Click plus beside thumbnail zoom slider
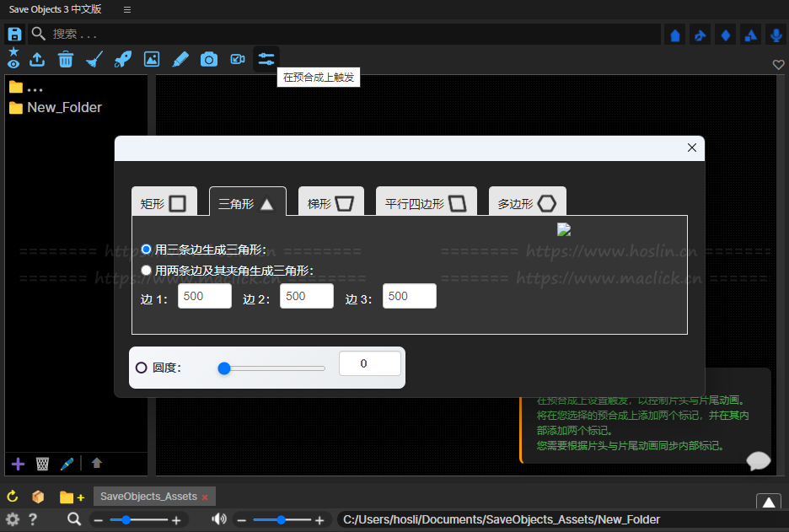The width and height of the screenshot is (789, 532). click(x=176, y=520)
